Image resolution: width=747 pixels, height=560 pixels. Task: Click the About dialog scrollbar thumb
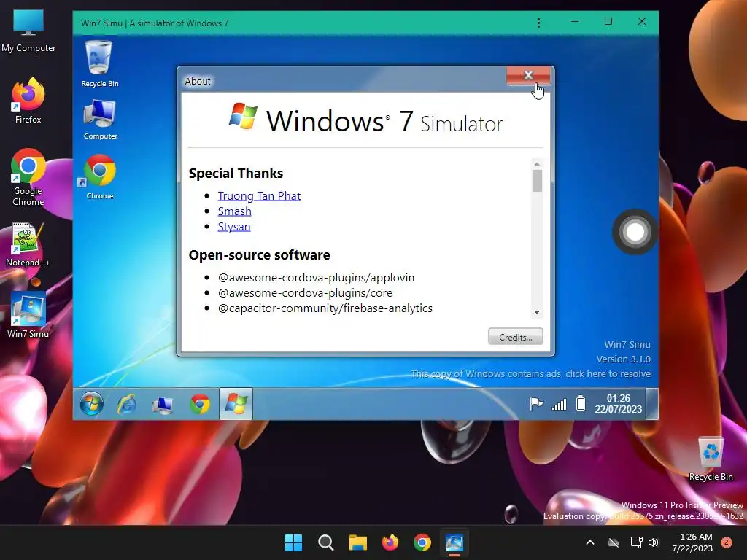[537, 181]
